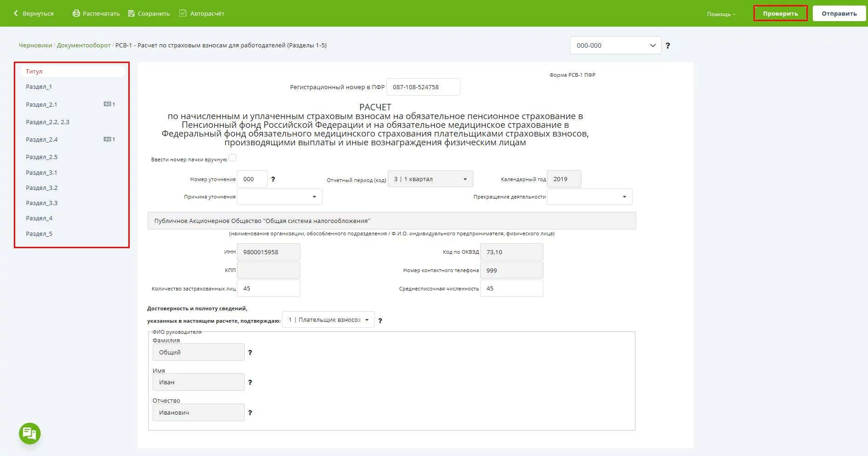Screen dimensions: 868x456
Task: Switch to Раздел_2.5 in sidebar
Action: [42, 157]
